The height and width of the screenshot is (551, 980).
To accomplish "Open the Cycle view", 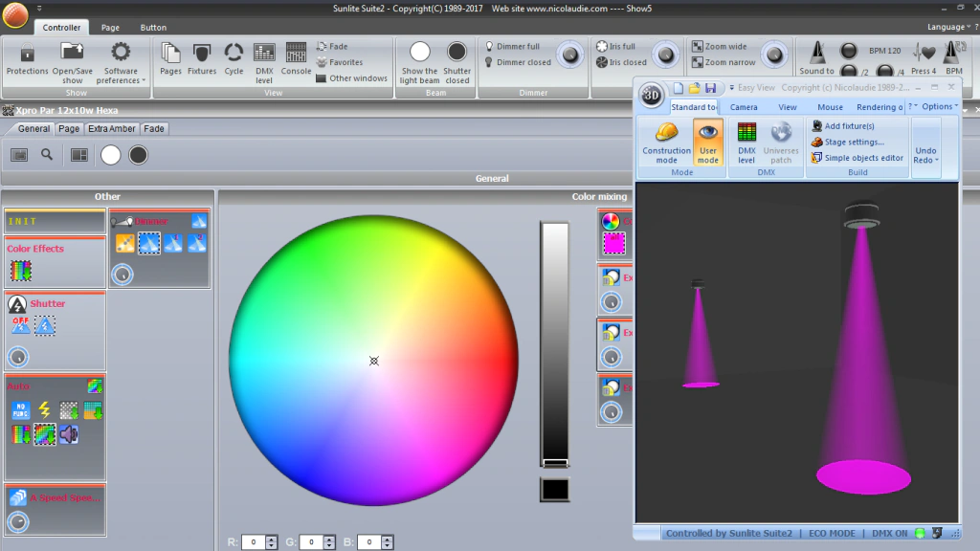I will coord(234,58).
